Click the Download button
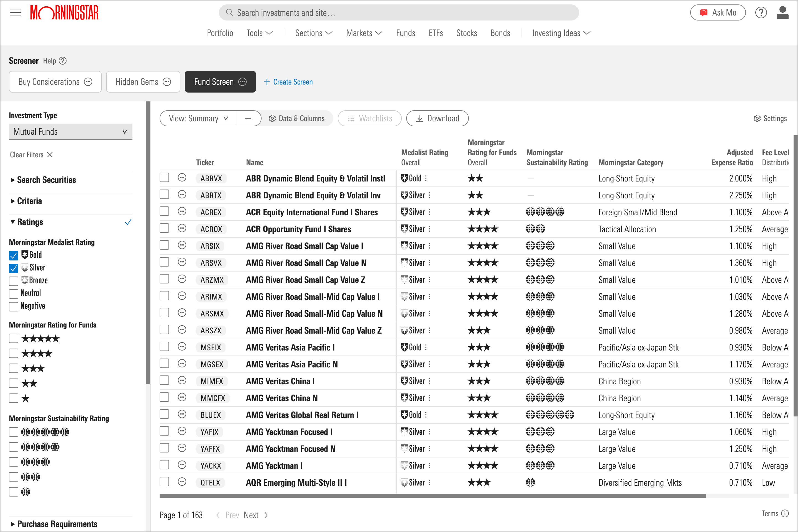798x532 pixels. coord(437,118)
